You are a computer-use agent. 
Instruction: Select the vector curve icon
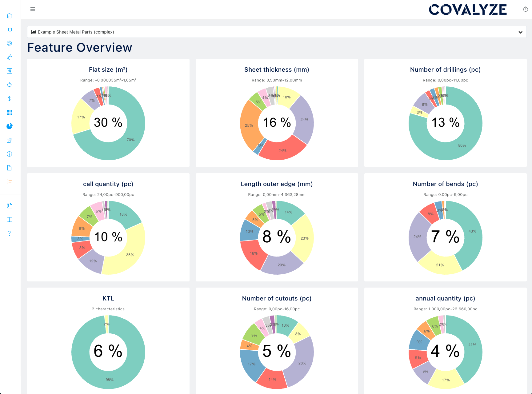10,57
